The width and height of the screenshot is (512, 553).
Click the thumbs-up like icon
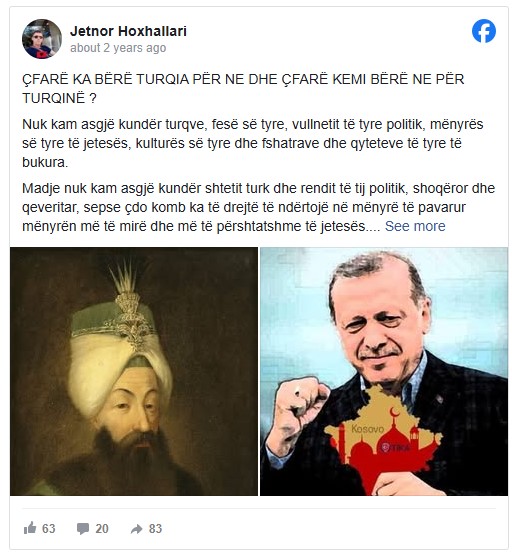30,528
